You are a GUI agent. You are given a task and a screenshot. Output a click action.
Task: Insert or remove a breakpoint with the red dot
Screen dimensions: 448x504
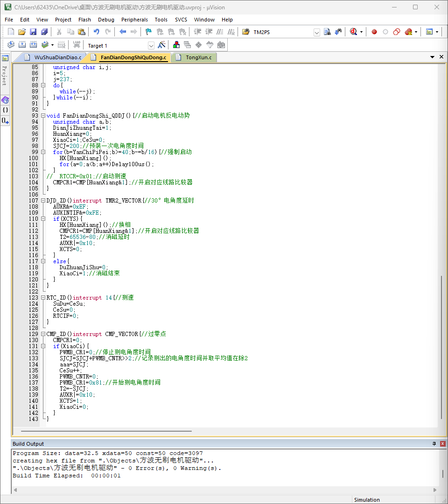374,32
